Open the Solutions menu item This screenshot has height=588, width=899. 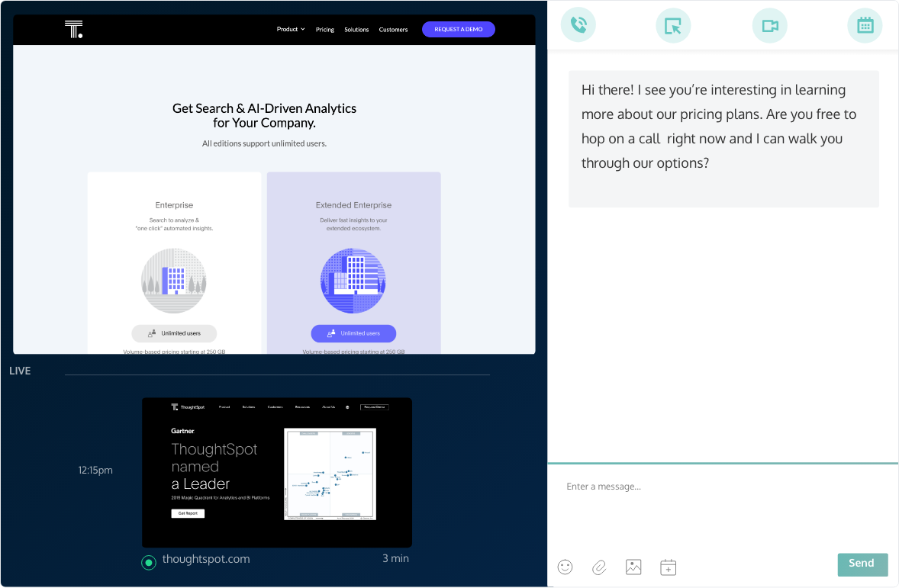click(356, 29)
